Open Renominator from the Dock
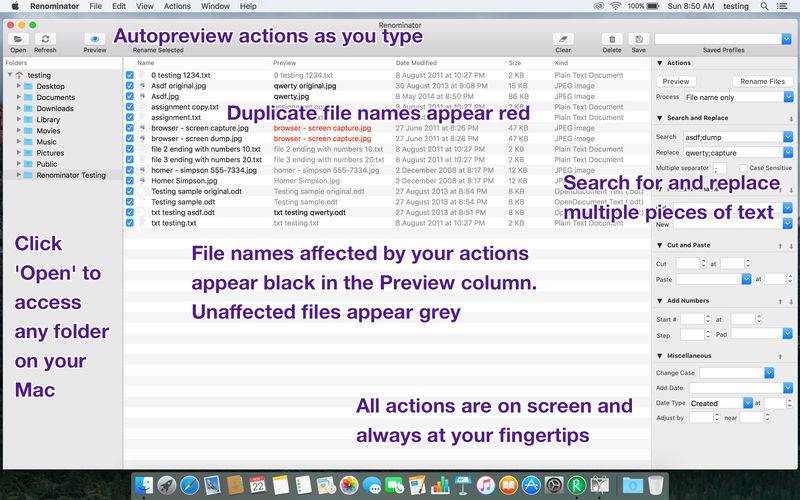Screen dimensions: 800x500 577,485
